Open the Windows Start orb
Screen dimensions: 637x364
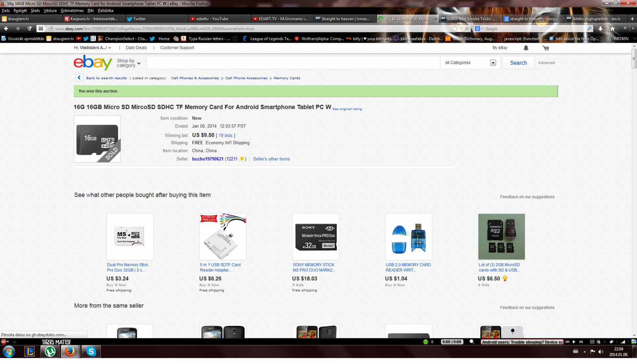point(9,351)
